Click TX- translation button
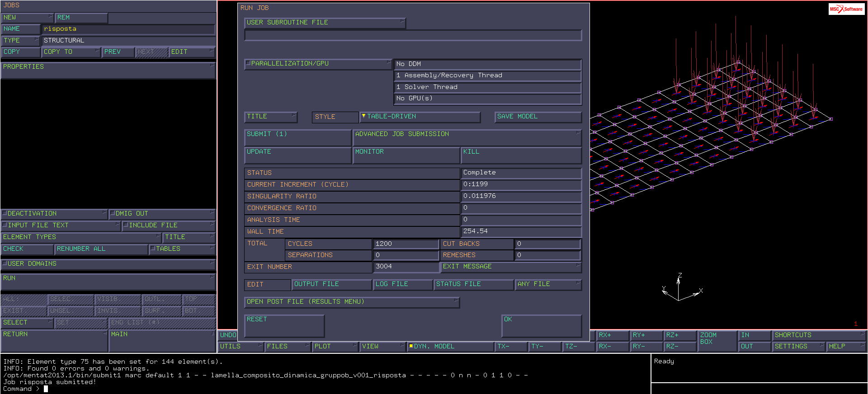 511,347
